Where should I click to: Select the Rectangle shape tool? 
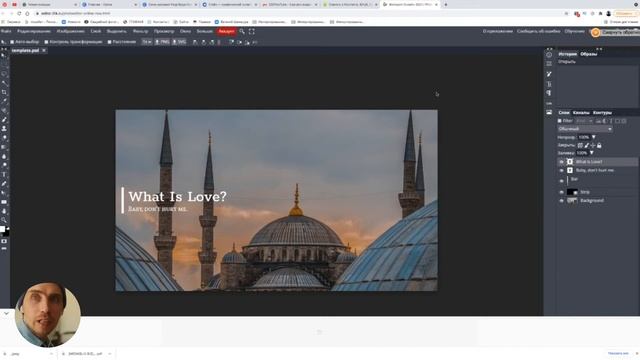pos(4,202)
